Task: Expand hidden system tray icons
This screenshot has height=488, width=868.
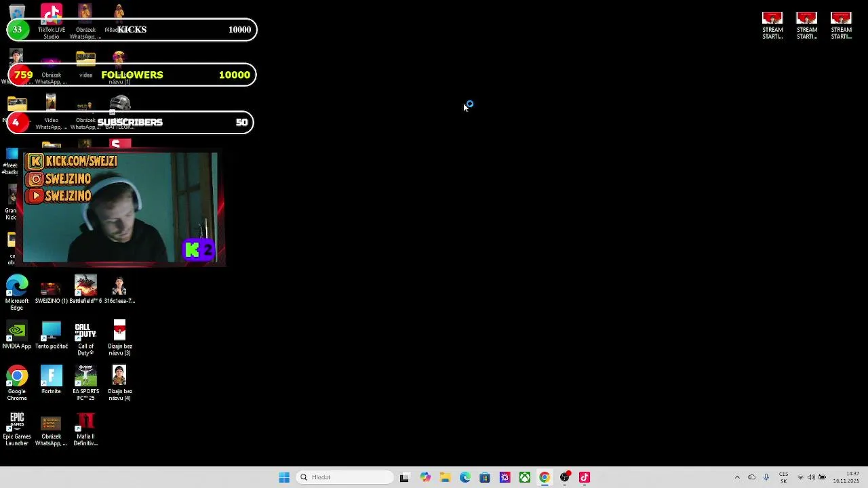Action: pos(737,477)
